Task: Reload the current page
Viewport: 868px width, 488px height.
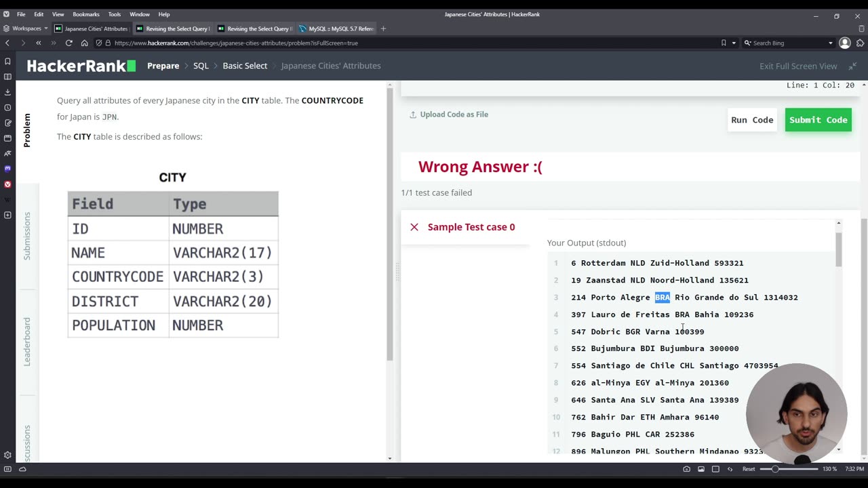Action: click(x=69, y=43)
